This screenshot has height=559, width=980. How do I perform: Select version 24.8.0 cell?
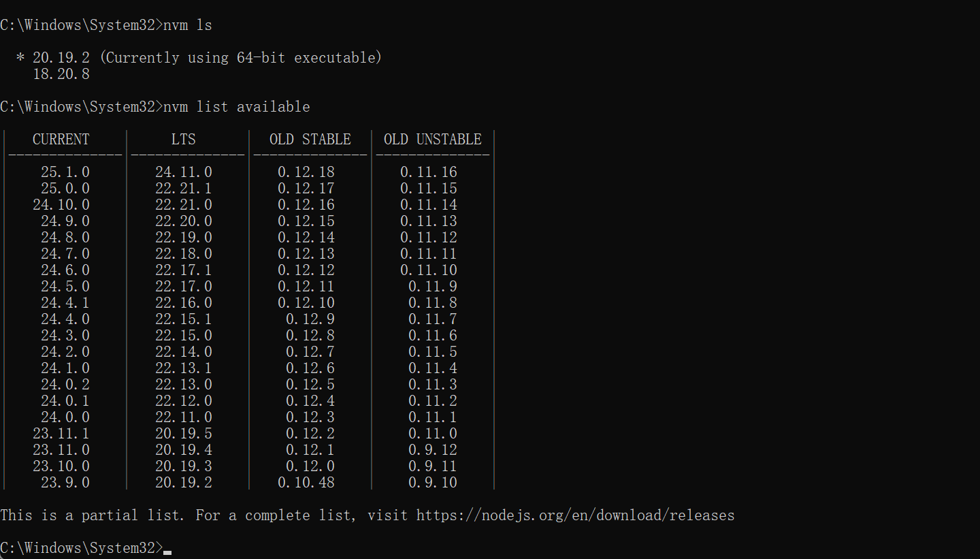click(65, 238)
